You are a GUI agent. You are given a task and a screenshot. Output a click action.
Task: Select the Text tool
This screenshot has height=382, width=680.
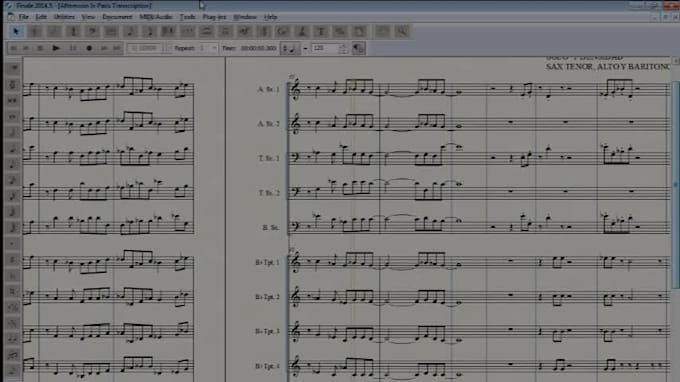[x=321, y=32]
